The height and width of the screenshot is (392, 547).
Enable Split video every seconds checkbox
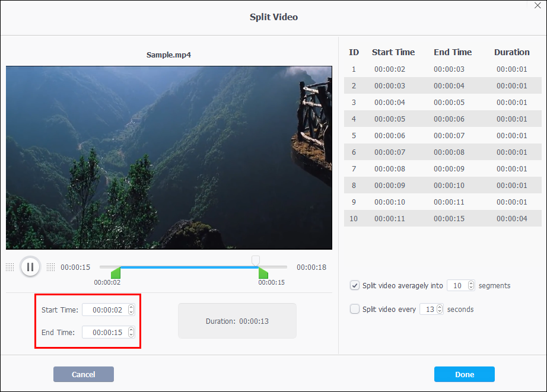click(x=354, y=310)
